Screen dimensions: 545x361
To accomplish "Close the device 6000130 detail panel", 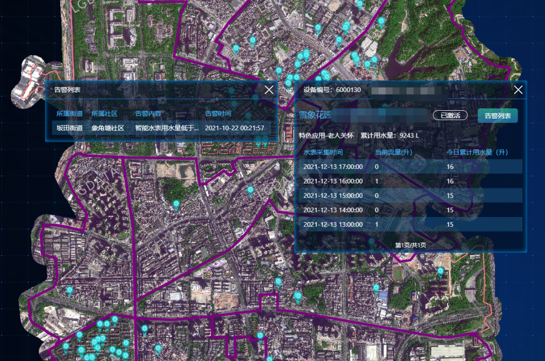I will tap(518, 90).
